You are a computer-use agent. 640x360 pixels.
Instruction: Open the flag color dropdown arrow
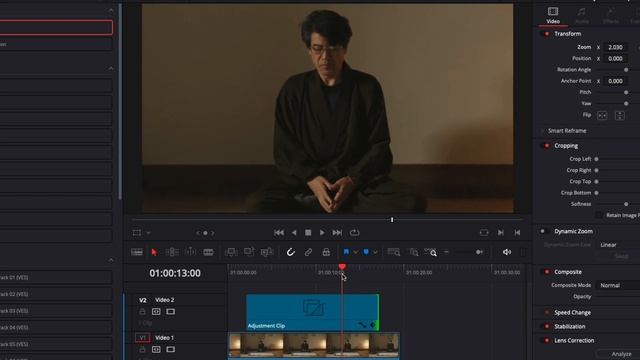pyautogui.click(x=356, y=253)
